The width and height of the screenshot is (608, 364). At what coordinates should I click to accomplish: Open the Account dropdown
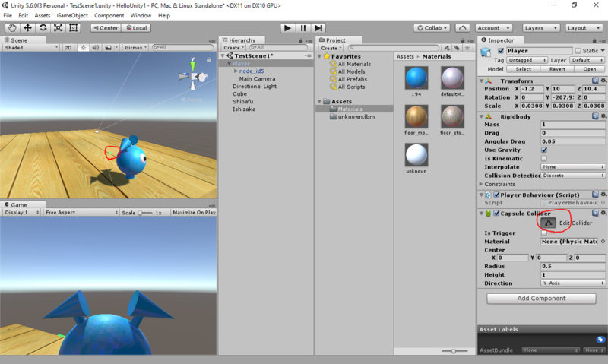tap(494, 28)
